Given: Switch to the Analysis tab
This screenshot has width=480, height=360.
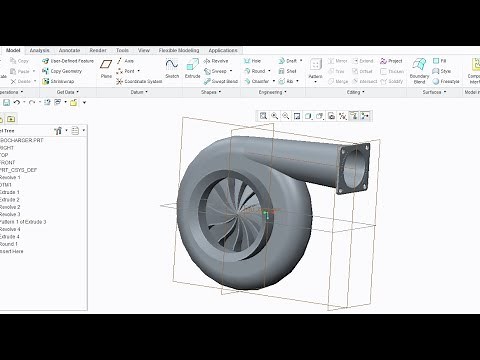Looking at the screenshot, I should point(39,50).
